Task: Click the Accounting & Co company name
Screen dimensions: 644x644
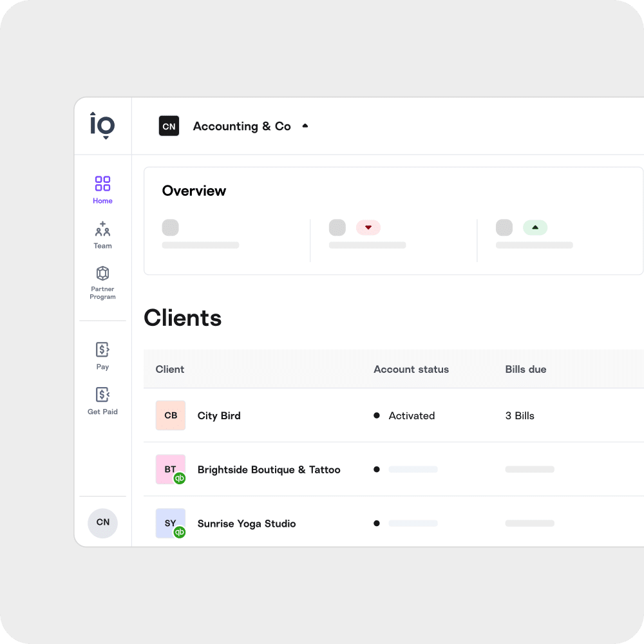Action: point(242,126)
